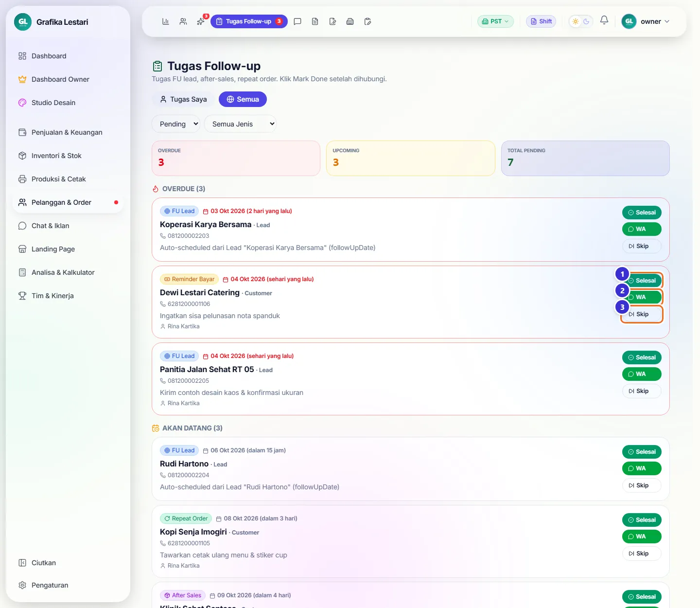Toggle the light/dark theme switch
This screenshot has width=700, height=608.
coord(581,21)
